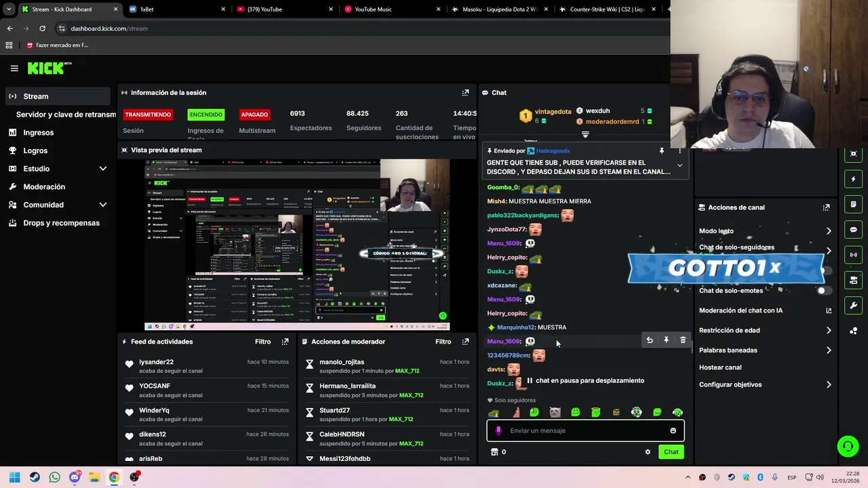Click the document icon in right toolbar
Image resolution: width=868 pixels, height=488 pixels.
[x=853, y=205]
